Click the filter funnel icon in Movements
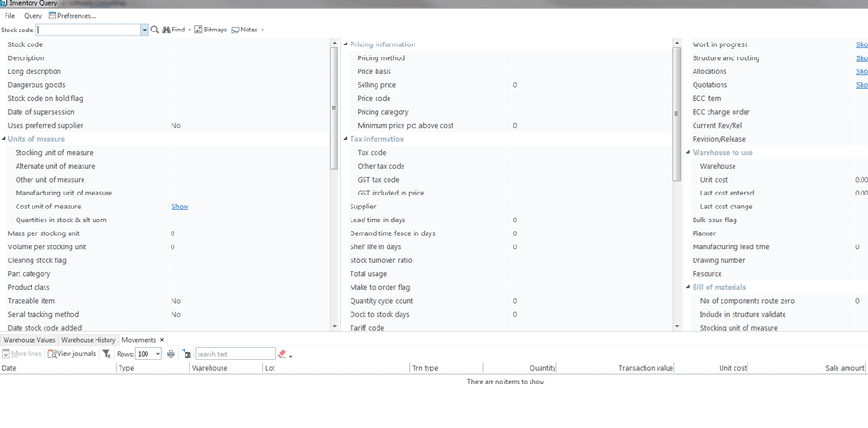868x428 pixels. click(x=107, y=354)
